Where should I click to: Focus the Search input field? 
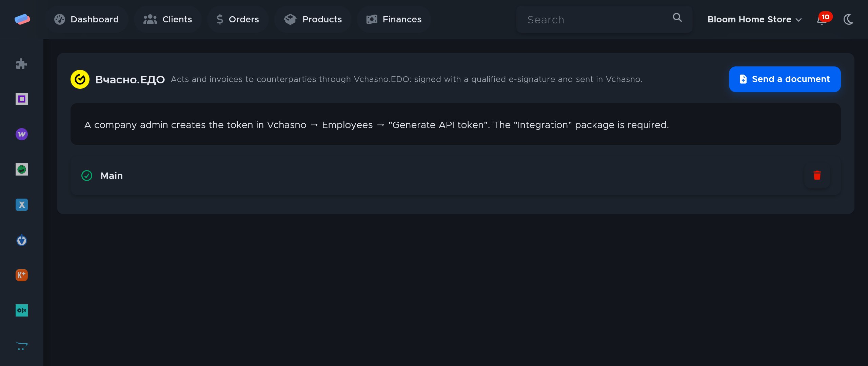click(604, 19)
